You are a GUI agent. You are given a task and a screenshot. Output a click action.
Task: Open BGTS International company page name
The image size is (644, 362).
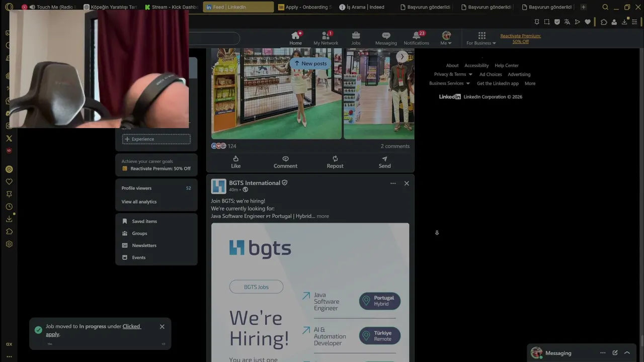(255, 183)
